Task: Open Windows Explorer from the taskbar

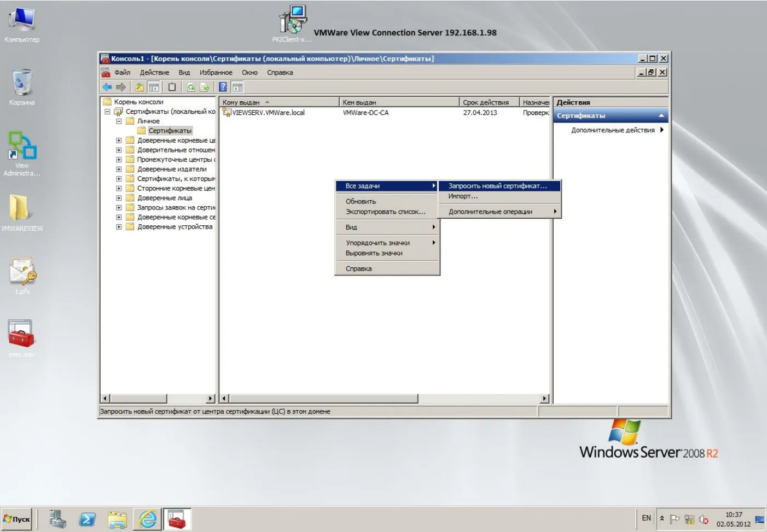Action: (117, 519)
